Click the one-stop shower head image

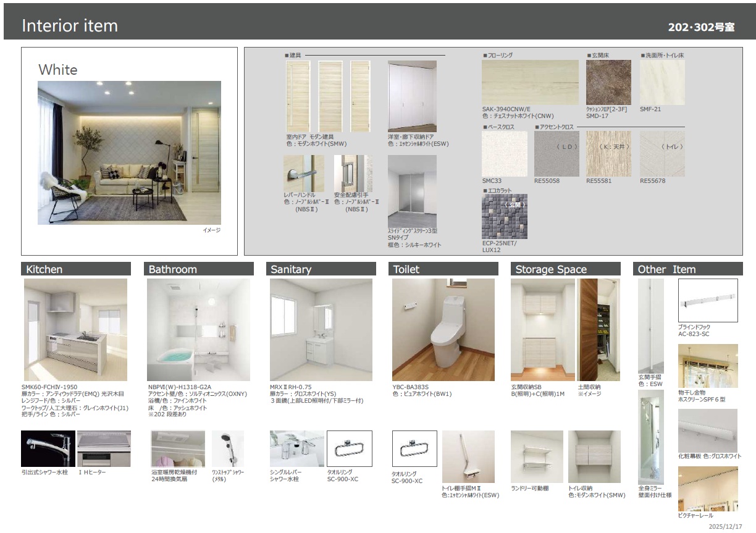tap(228, 449)
